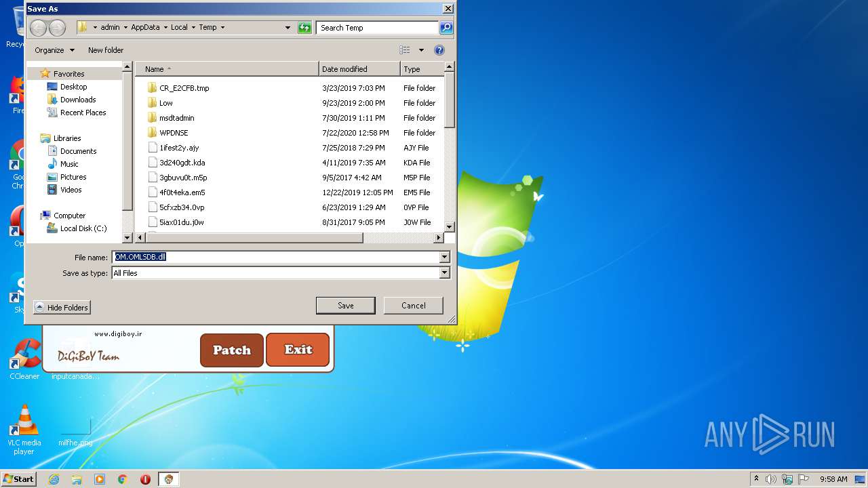The width and height of the screenshot is (868, 488).
Task: Open the Organize dropdown menu
Action: coord(54,50)
